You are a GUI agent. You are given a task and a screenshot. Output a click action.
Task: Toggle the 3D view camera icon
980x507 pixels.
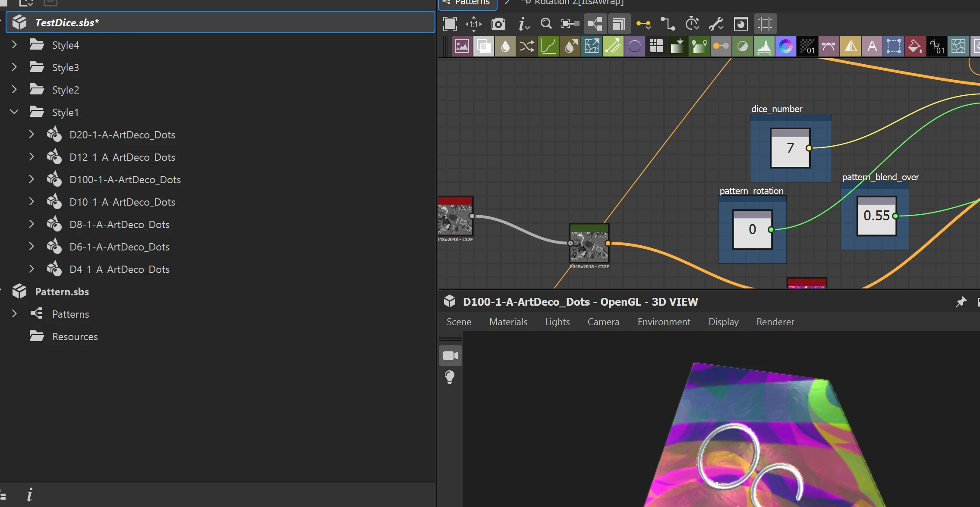click(x=450, y=356)
